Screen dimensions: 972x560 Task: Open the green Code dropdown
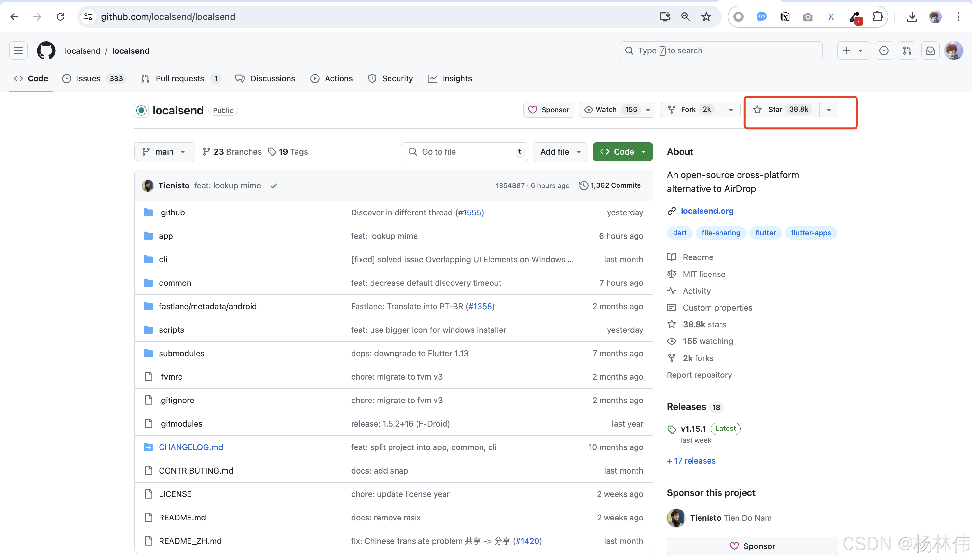pos(622,151)
